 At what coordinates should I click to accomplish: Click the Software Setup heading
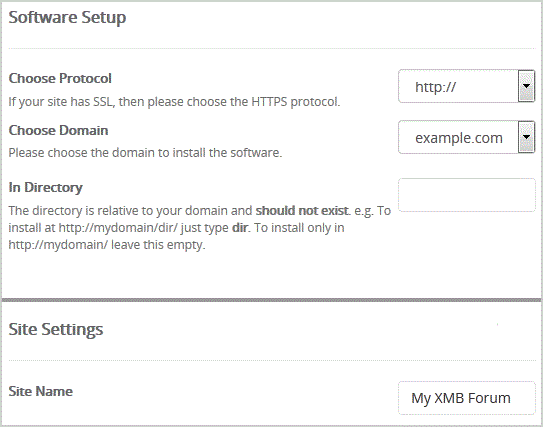pyautogui.click(x=67, y=17)
